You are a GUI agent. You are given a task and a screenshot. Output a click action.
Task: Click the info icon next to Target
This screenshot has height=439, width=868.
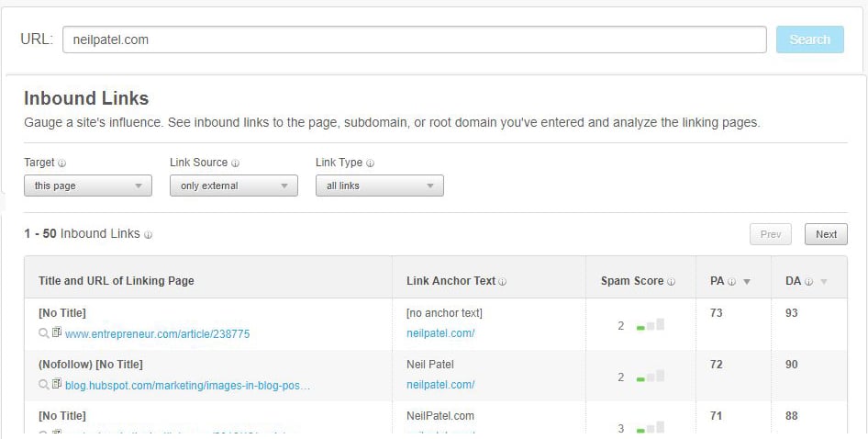click(62, 163)
